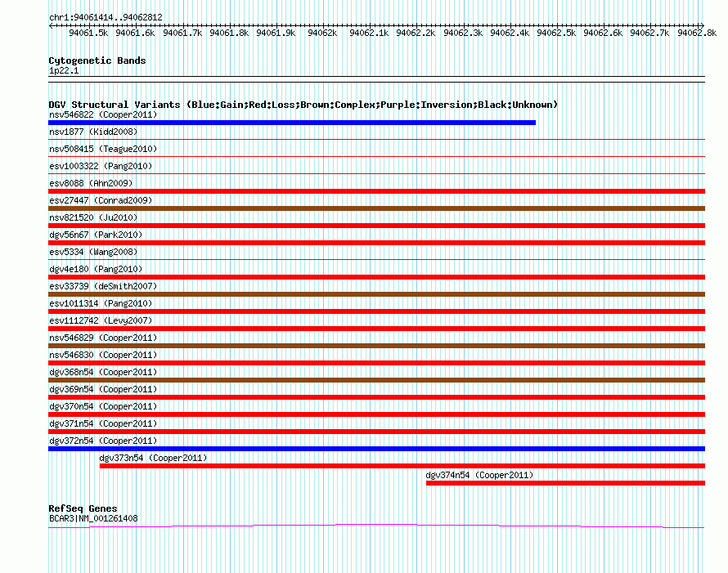This screenshot has width=728, height=573.
Task: Open nsv546829 (Cooper2011) label
Action: click(103, 338)
